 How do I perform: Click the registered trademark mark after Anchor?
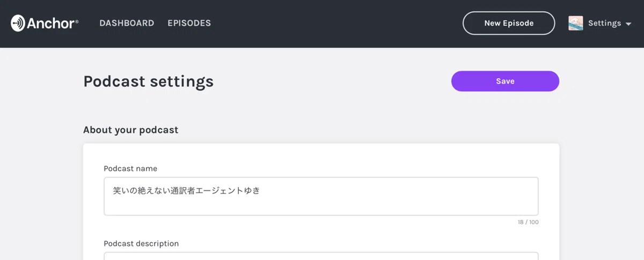[x=77, y=21]
